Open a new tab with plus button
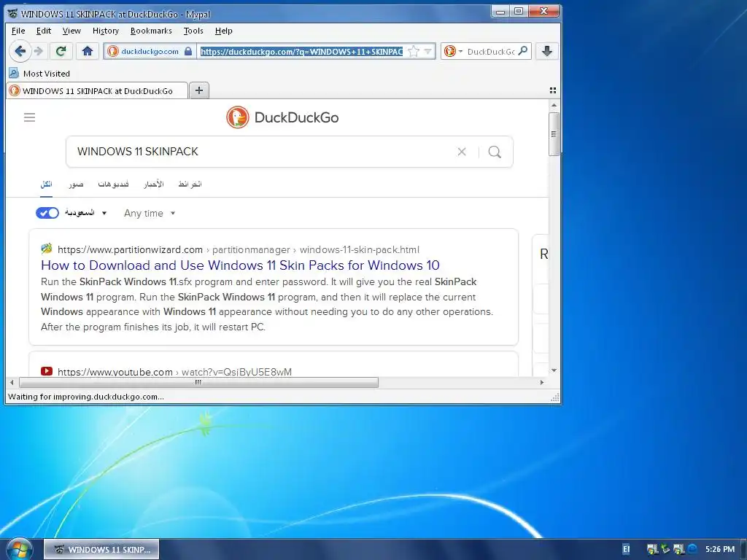The image size is (747, 560). click(x=199, y=90)
